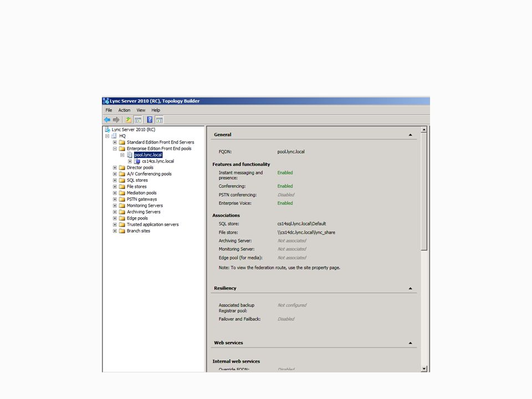This screenshot has height=399, width=532.
Task: Click the SQL store value cs14sql.lync.local\Default
Action: click(x=301, y=223)
